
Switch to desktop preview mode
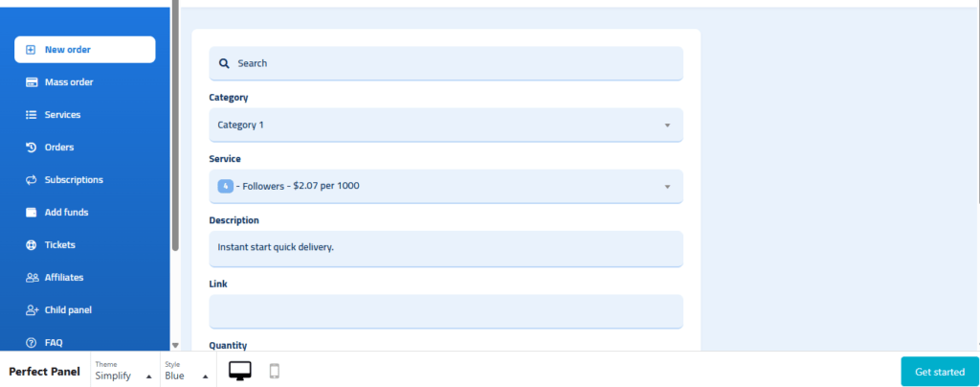pos(240,371)
